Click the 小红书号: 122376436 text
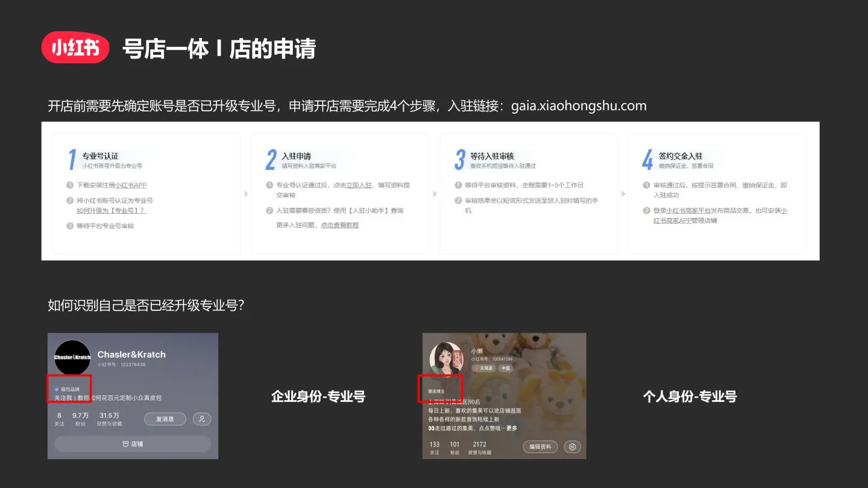868x488 pixels. pyautogui.click(x=121, y=364)
